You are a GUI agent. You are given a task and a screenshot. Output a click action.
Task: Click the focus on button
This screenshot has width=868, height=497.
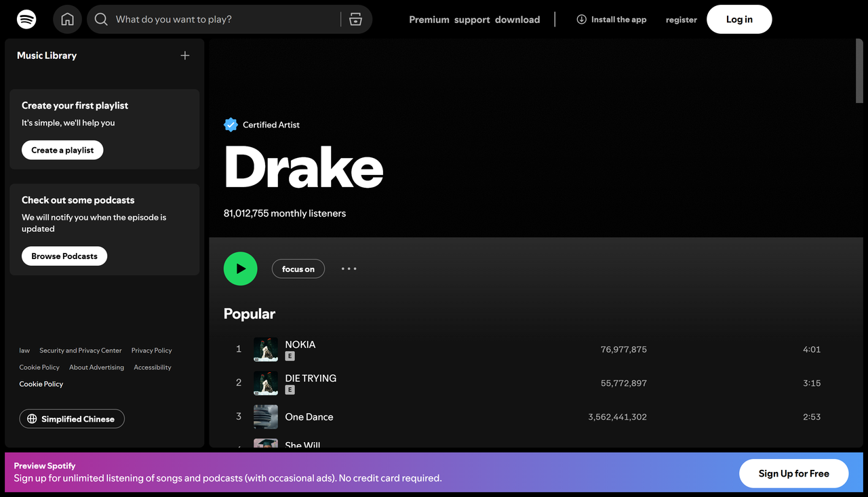point(298,269)
